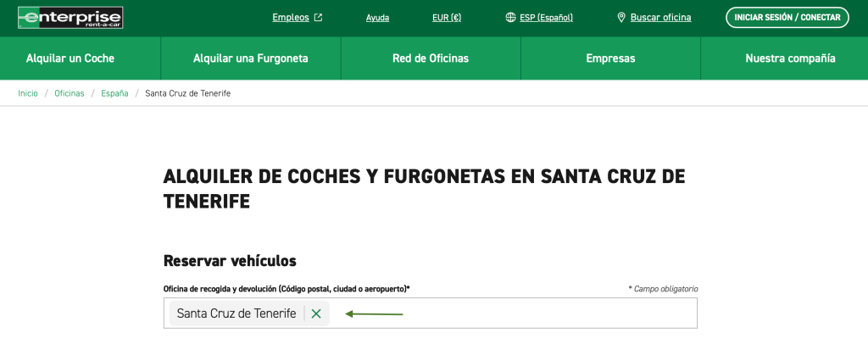Click the Iniciar sesión / Conectar button

787,18
